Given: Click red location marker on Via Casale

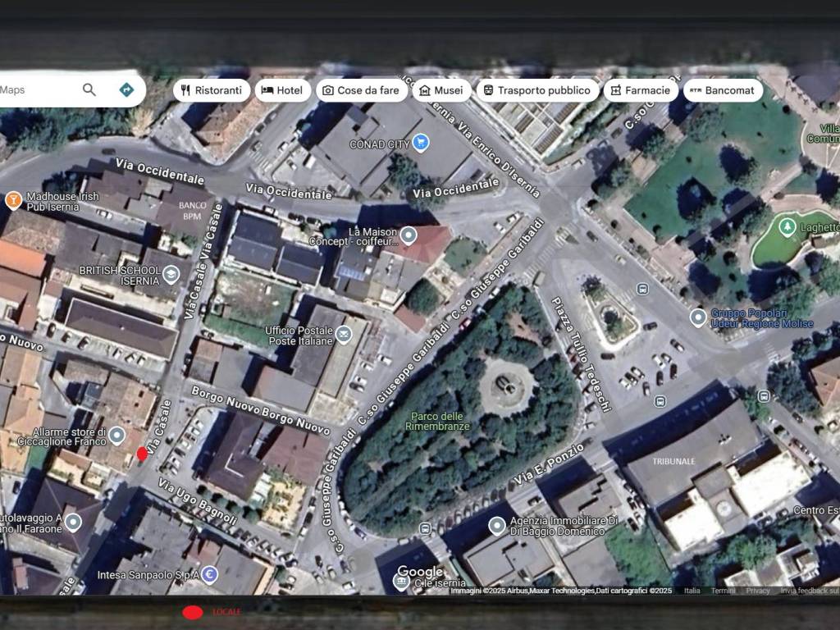Looking at the screenshot, I should pos(142,454).
